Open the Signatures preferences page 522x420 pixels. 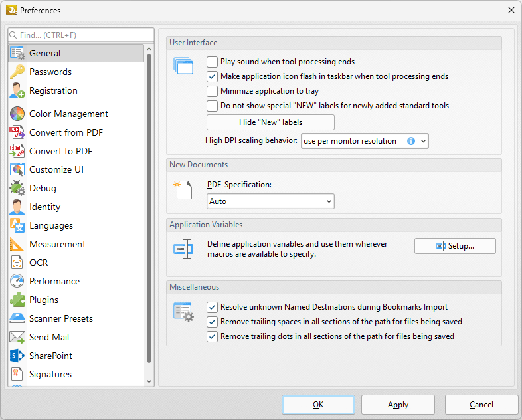[x=76, y=374]
